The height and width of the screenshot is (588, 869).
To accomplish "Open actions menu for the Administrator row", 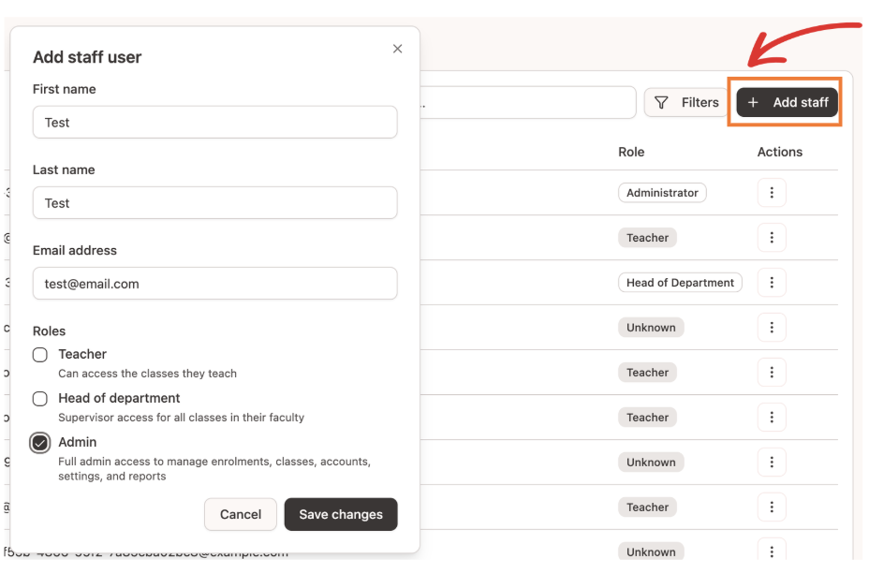I will click(771, 193).
